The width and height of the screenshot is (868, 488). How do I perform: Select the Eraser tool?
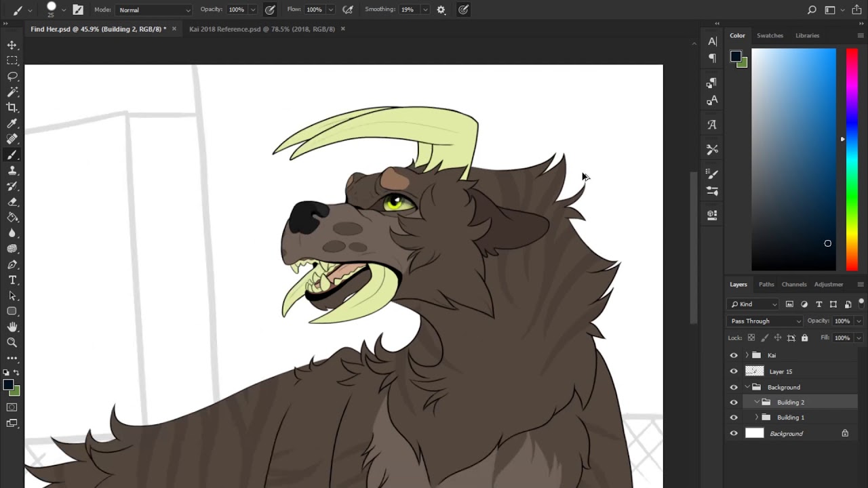click(12, 201)
